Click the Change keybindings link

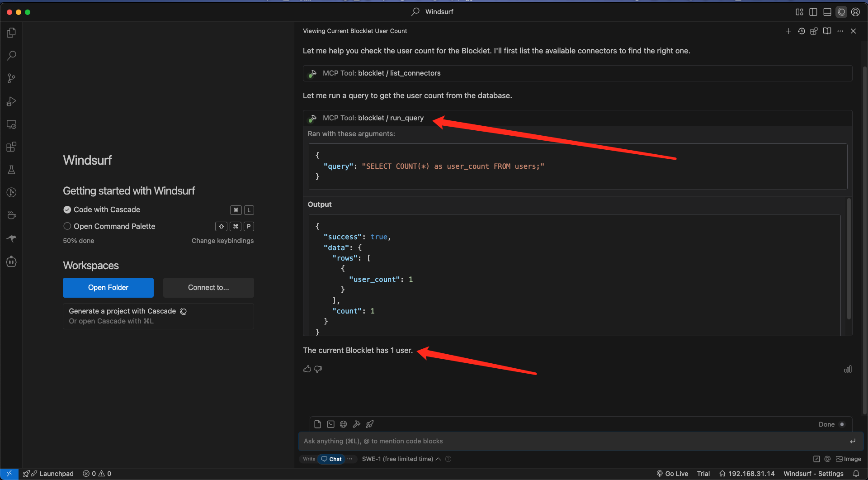[222, 241]
